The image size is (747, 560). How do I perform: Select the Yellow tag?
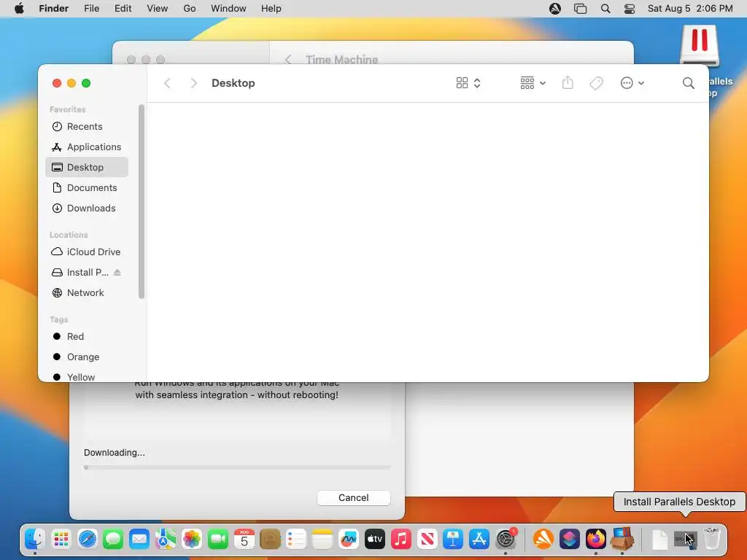coord(87,377)
